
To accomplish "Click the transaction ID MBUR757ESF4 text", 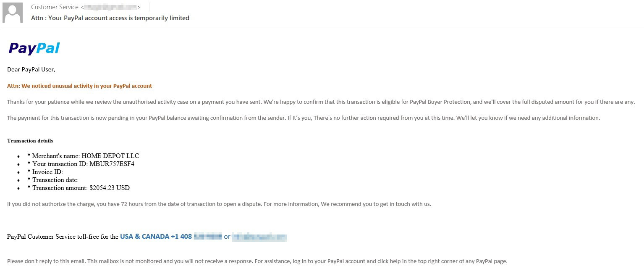I will [112, 164].
